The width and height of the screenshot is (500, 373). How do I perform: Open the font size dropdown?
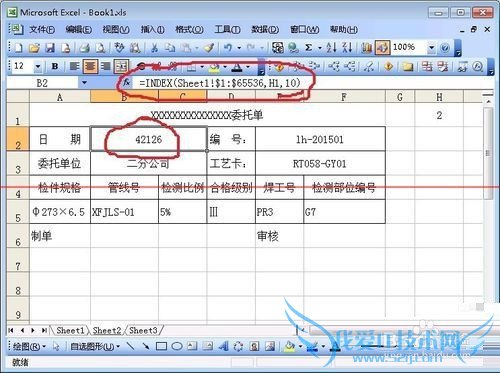38,66
